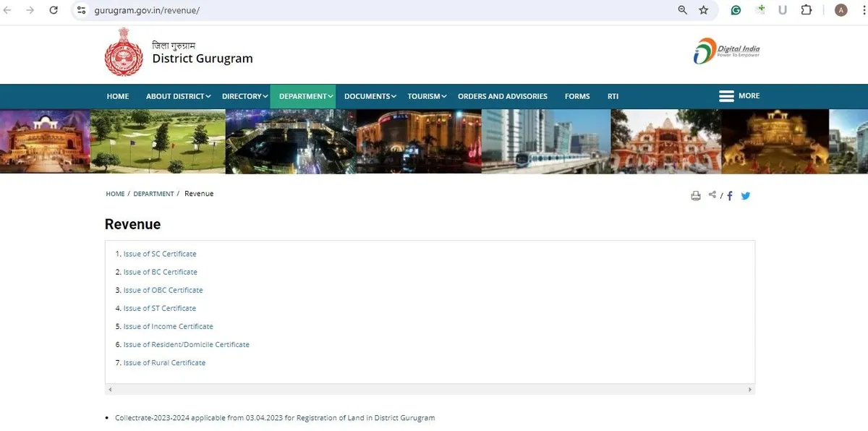Click the share icon beside the printer
This screenshot has width=868, height=431.
click(712, 195)
